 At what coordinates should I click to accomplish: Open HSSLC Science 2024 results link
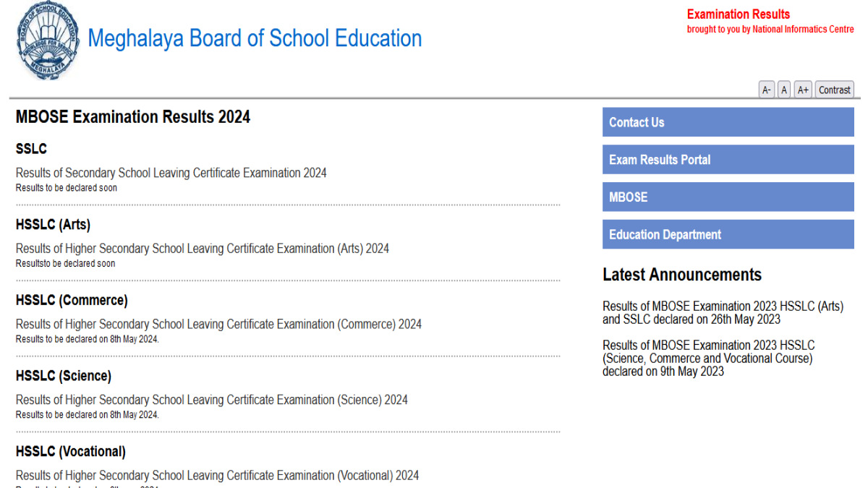(x=211, y=400)
